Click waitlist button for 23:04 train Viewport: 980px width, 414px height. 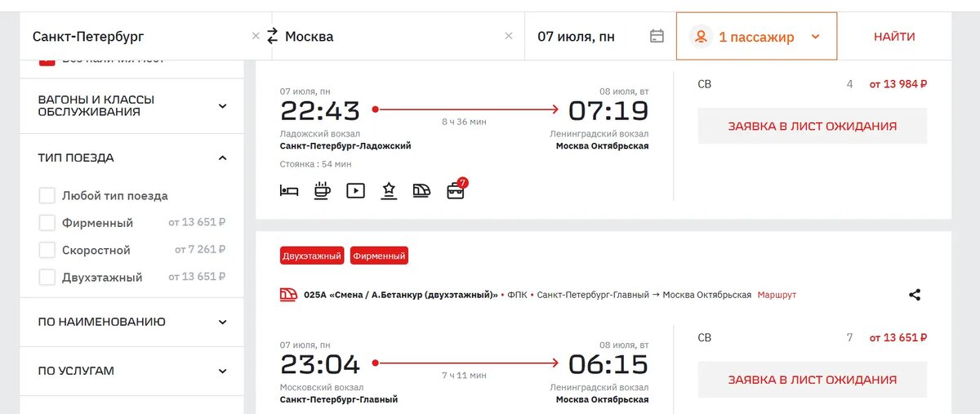813,380
